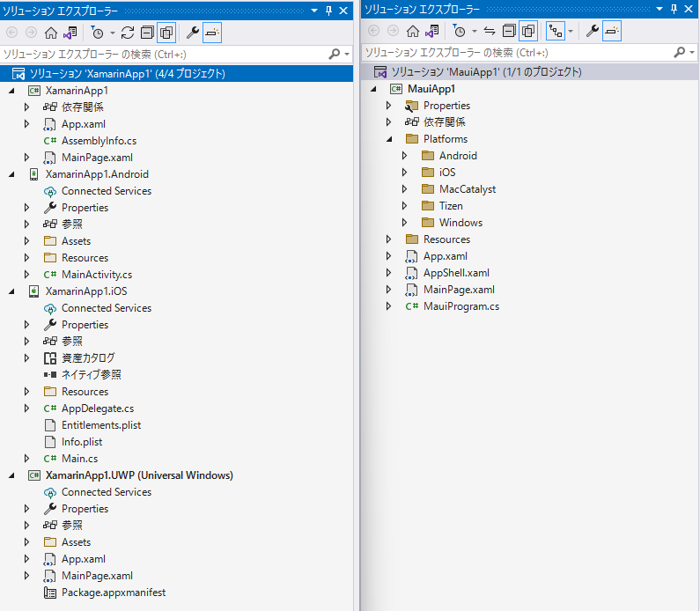Toggle file nesting button in right toolbar
This screenshot has width=700, height=611.
(x=556, y=31)
